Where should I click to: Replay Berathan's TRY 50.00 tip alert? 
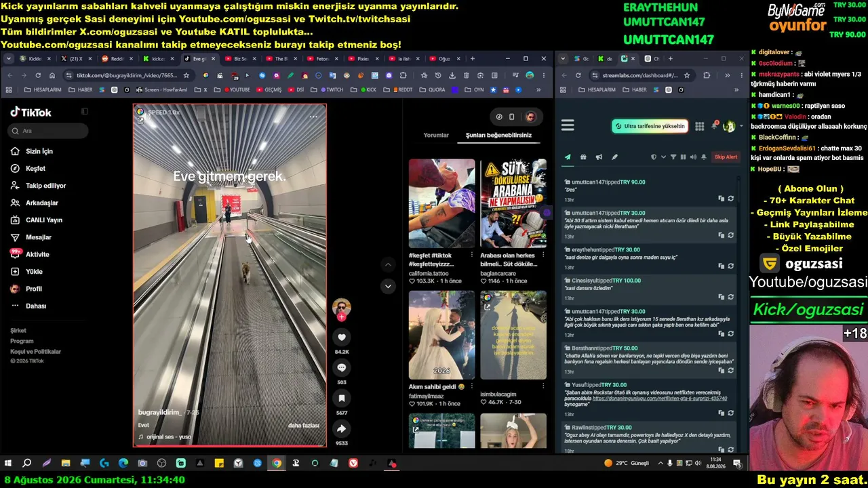pyautogui.click(x=730, y=371)
